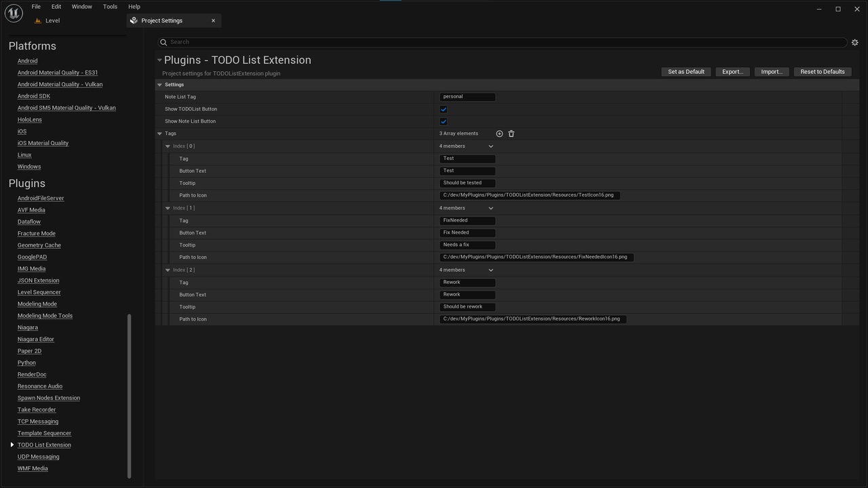
Task: Minimize the editor window
Action: point(820,9)
